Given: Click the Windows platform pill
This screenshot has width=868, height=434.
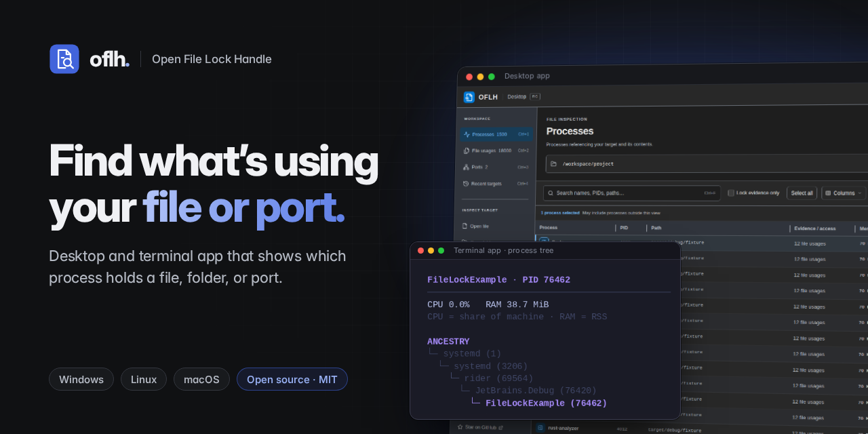Looking at the screenshot, I should pyautogui.click(x=81, y=379).
